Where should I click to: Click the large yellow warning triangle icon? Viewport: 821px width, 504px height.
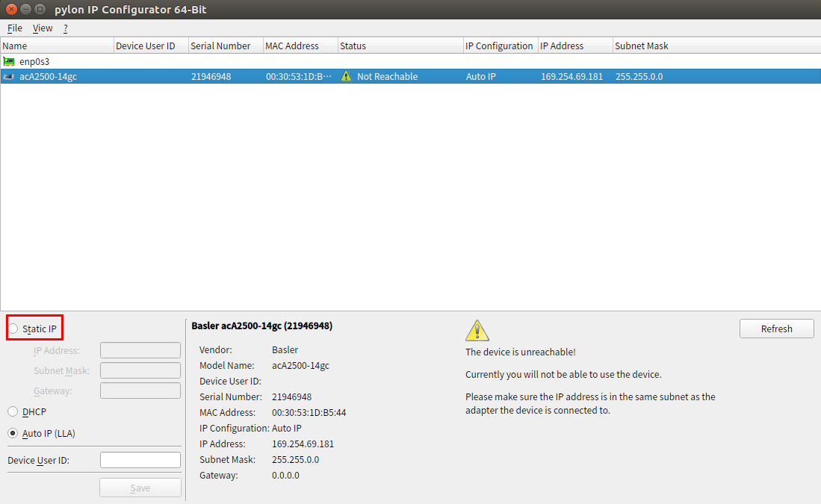477,330
